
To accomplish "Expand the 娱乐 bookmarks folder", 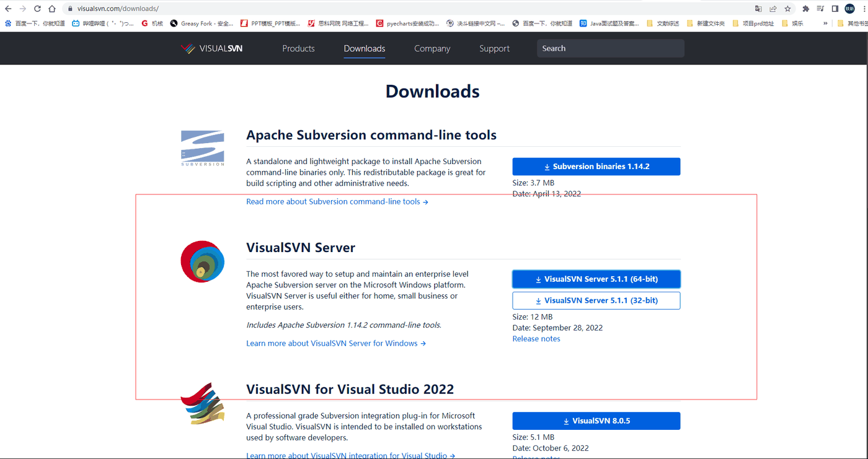I will click(x=792, y=24).
